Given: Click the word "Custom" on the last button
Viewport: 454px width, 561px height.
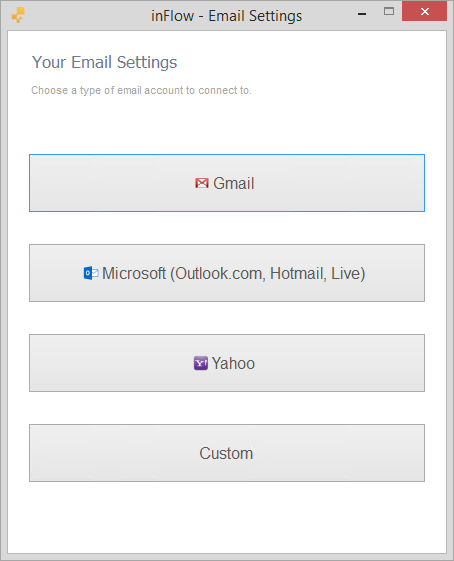Looking at the screenshot, I should point(226,453).
